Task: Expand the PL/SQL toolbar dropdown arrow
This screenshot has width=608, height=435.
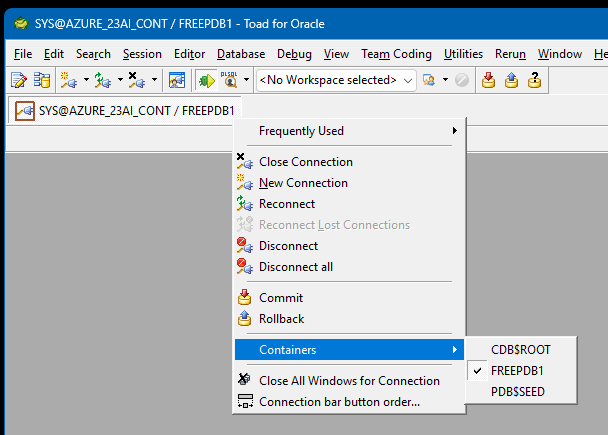Action: (246, 80)
